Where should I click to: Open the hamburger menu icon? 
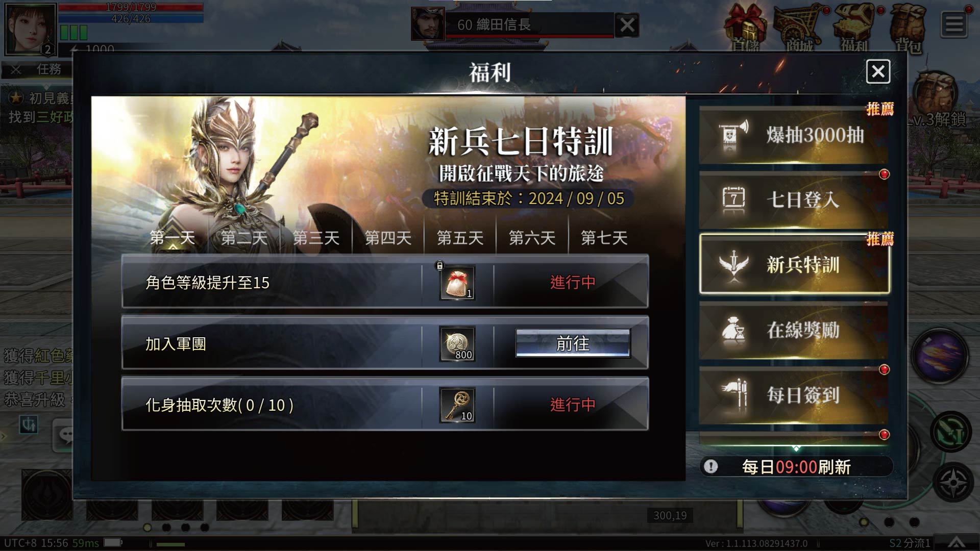tap(954, 24)
